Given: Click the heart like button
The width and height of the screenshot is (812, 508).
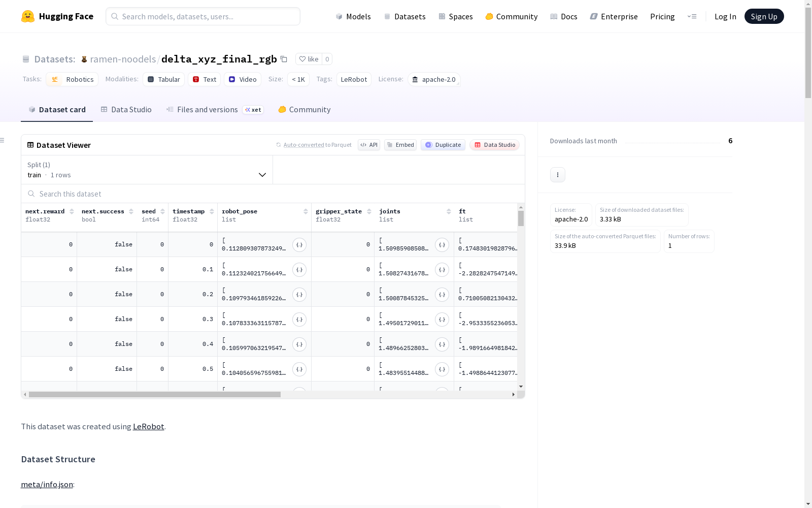Looking at the screenshot, I should coord(309,59).
